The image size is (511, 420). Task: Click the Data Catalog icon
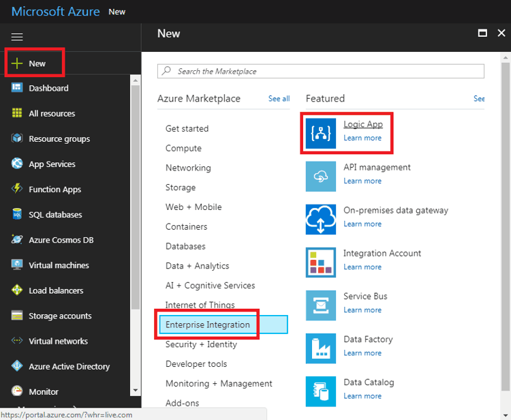[321, 391]
